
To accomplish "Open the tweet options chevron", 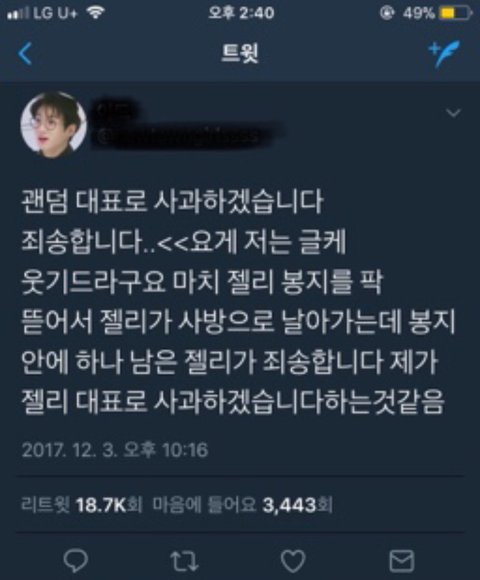I will point(453,112).
